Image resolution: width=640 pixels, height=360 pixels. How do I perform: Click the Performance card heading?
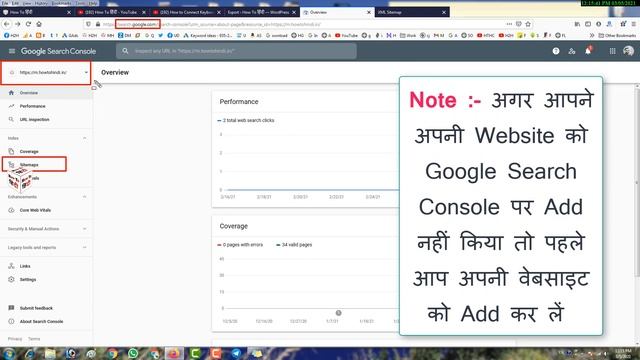click(x=239, y=102)
